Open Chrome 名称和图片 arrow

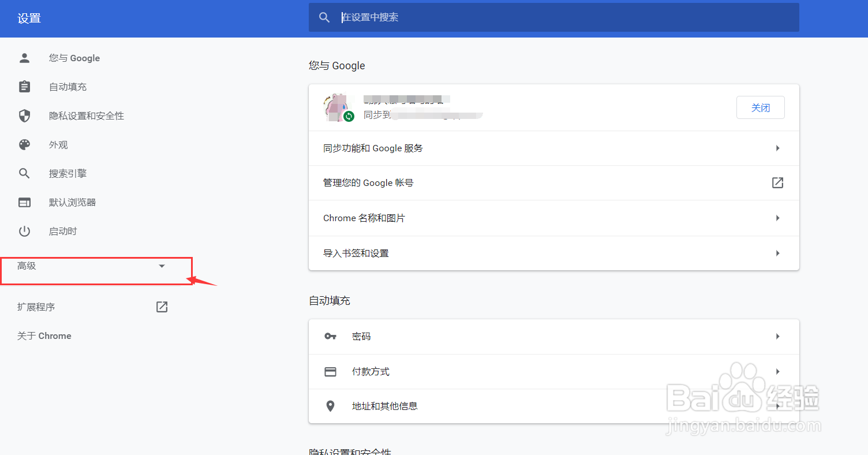[x=778, y=218]
